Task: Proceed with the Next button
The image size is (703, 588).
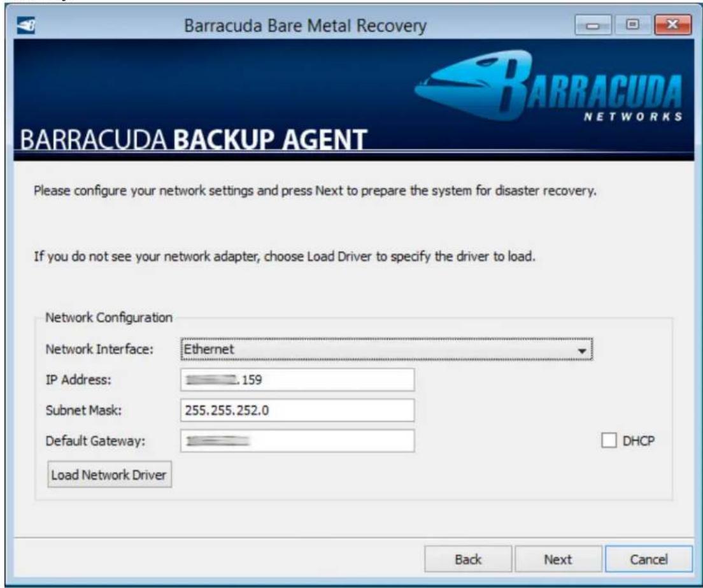Action: pyautogui.click(x=558, y=559)
